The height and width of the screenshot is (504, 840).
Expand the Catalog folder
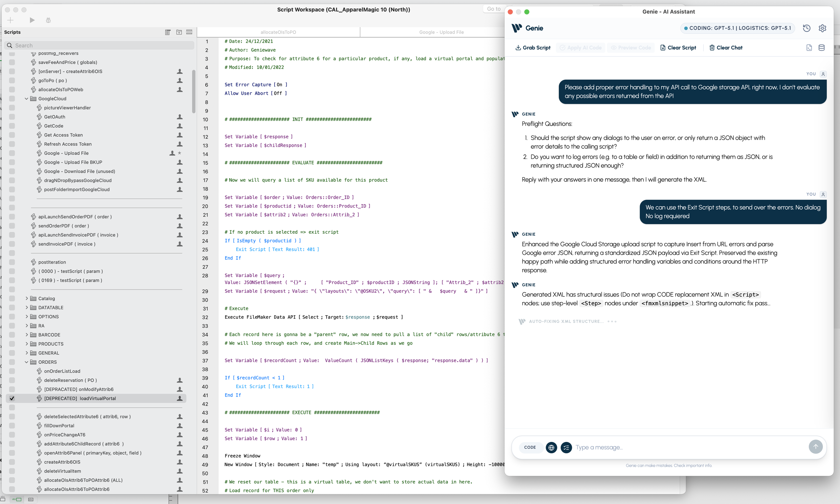[27, 299]
